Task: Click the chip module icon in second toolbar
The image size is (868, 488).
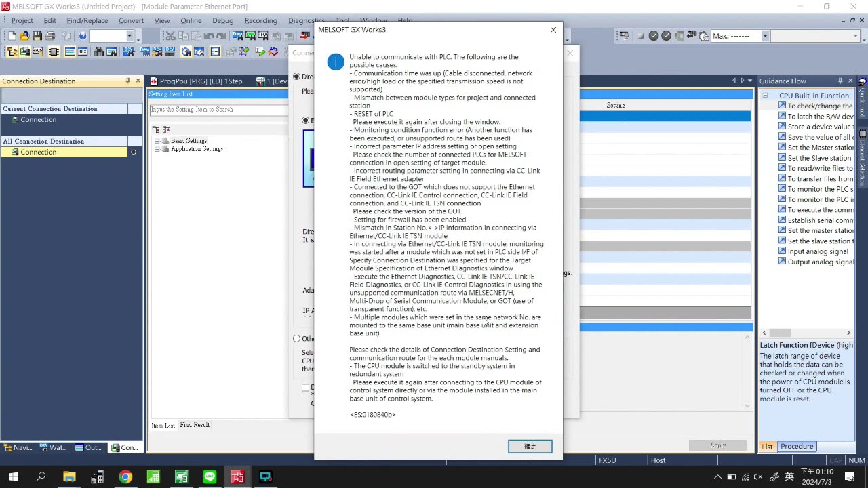Action: pos(54,52)
